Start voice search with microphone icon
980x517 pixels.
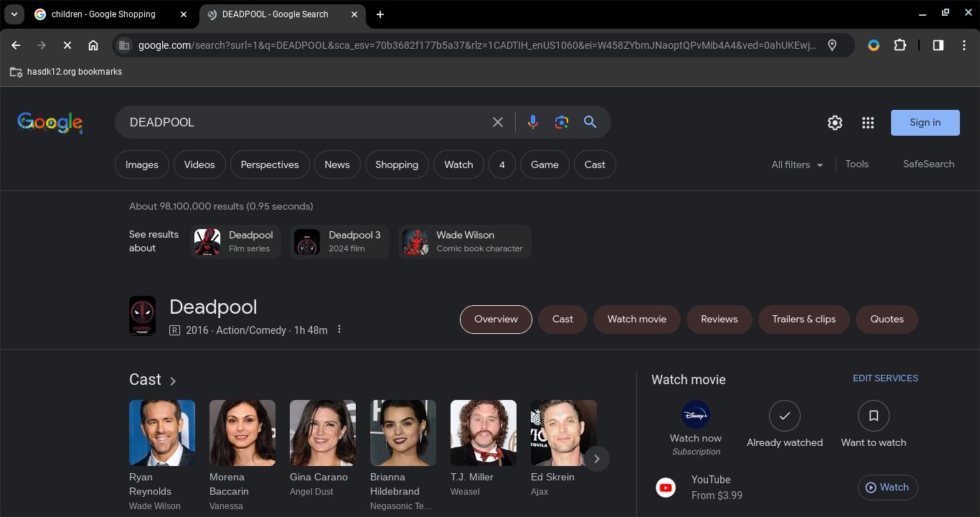coord(532,123)
